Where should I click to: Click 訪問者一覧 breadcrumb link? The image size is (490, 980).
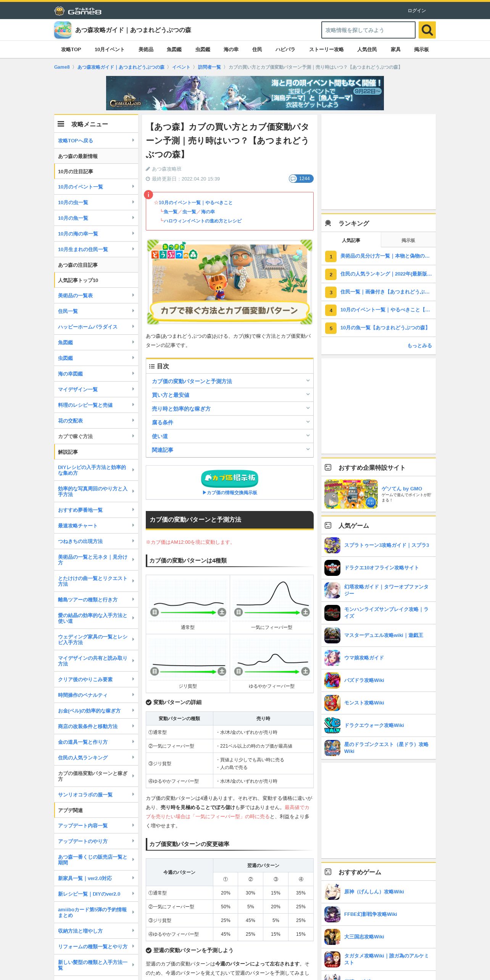click(x=210, y=67)
